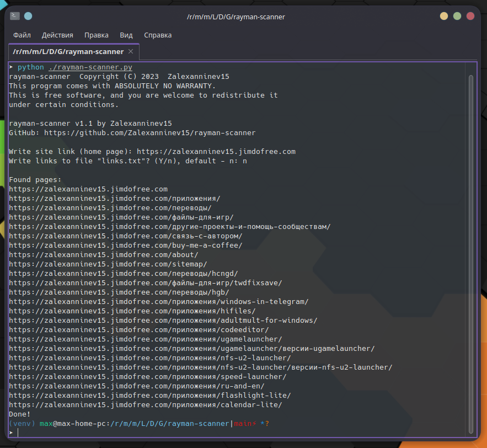Click the URL ending /ru-and-en/
The image size is (487, 448).
[x=137, y=386]
